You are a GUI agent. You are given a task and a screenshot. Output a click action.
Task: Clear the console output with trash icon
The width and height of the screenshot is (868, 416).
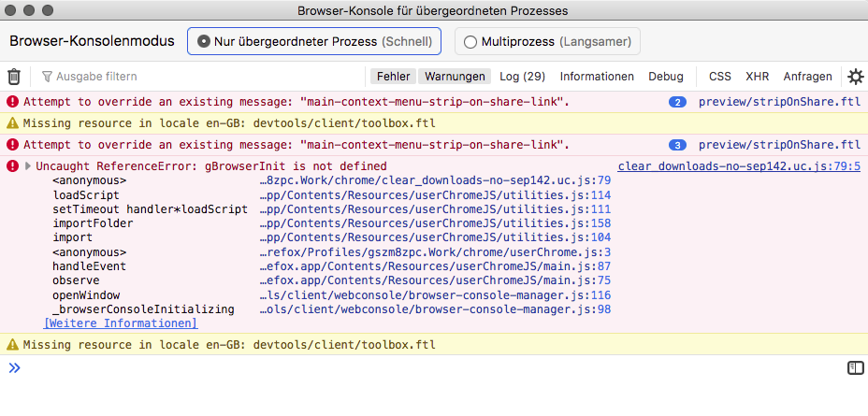[x=14, y=77]
